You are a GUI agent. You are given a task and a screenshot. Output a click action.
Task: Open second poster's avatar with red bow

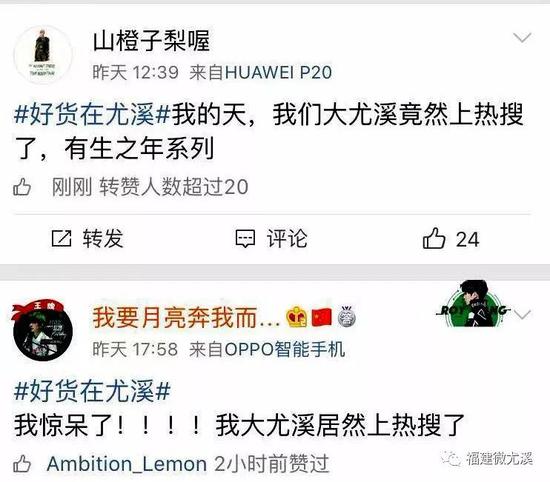pyautogui.click(x=42, y=330)
